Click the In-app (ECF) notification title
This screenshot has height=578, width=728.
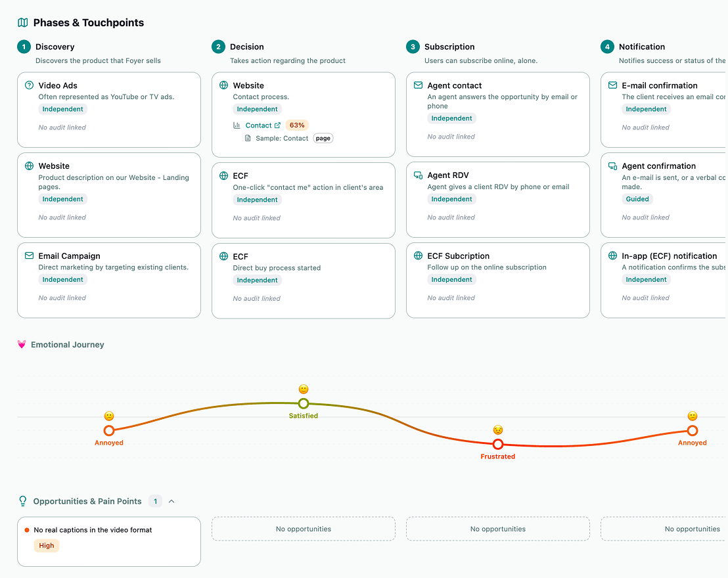670,256
